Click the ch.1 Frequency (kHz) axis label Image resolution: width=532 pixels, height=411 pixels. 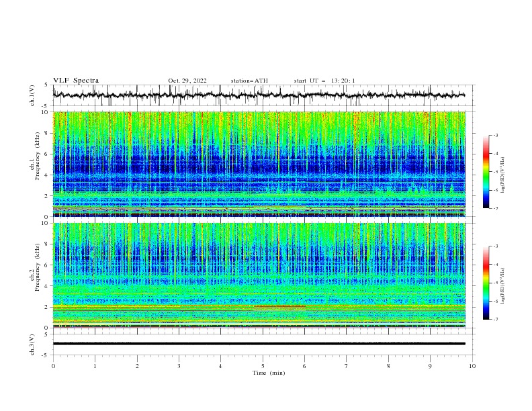tap(35, 164)
